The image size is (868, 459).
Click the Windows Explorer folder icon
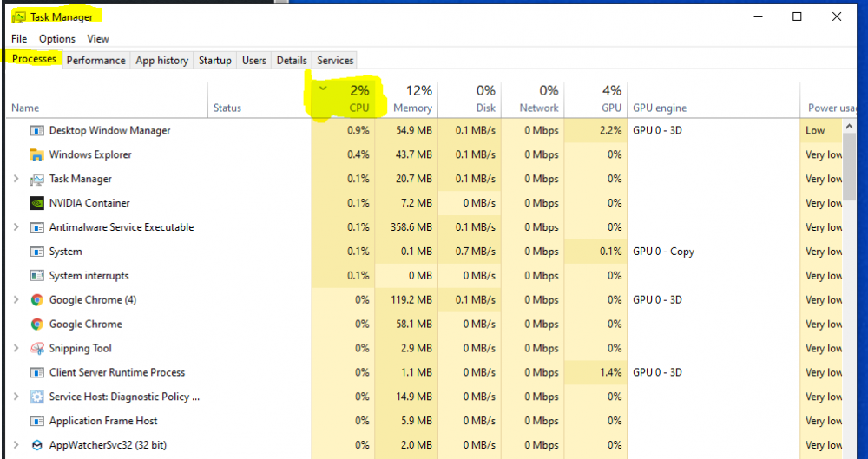click(37, 155)
